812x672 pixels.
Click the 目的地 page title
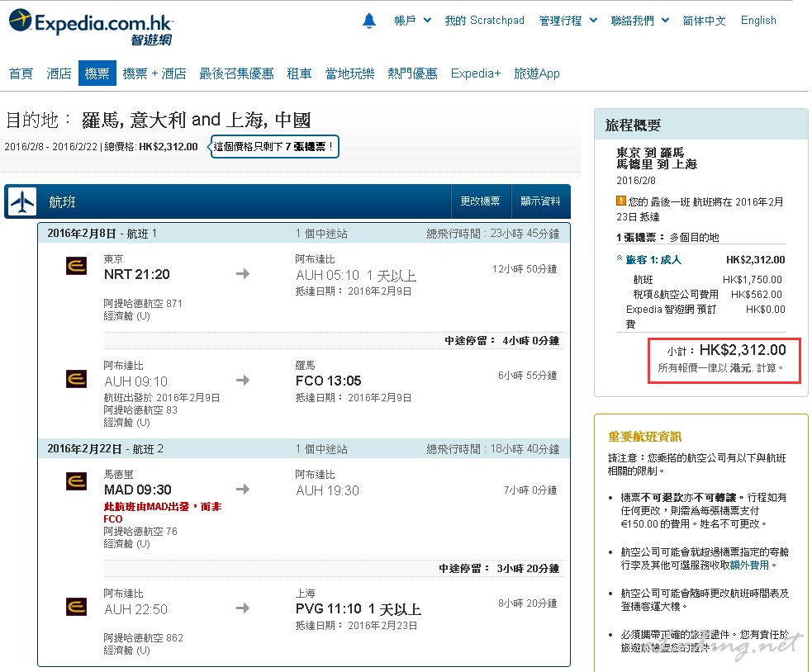(x=158, y=120)
